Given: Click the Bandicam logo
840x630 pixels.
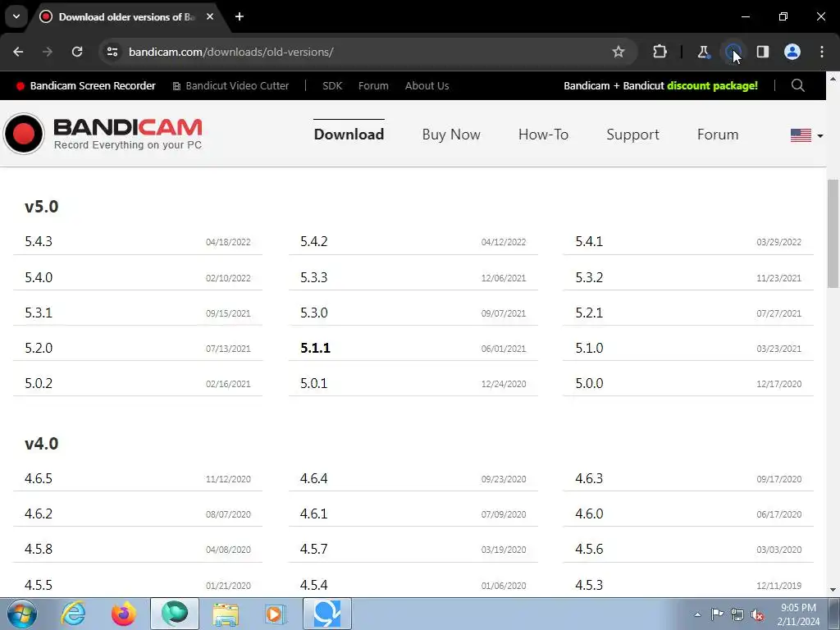Looking at the screenshot, I should click(103, 134).
